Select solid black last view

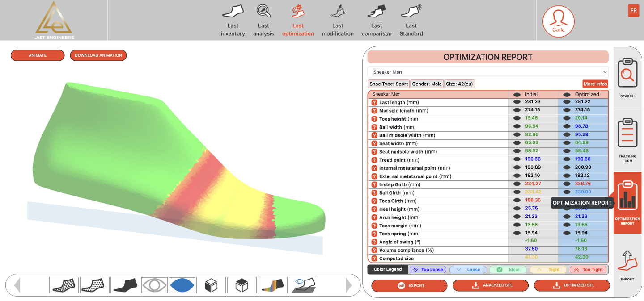(125, 285)
